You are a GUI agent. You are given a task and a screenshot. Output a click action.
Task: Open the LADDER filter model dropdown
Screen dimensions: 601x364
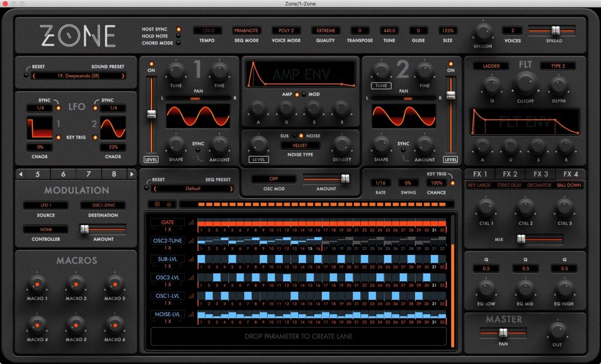click(x=491, y=66)
